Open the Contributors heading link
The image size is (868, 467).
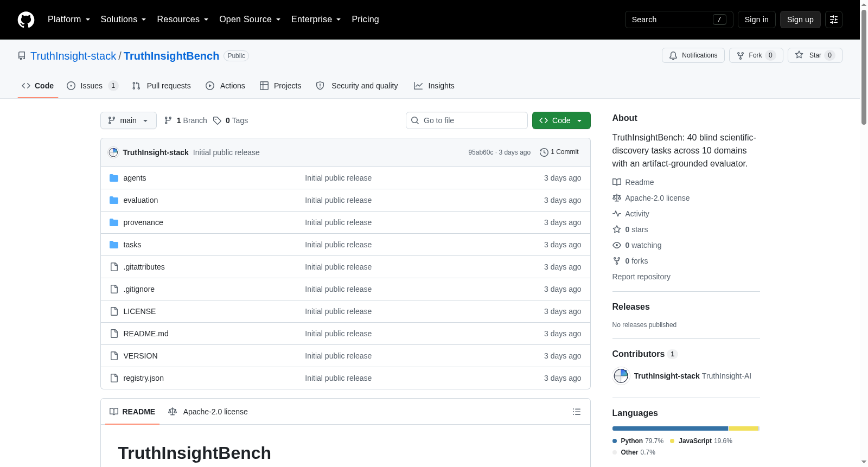[644, 354]
